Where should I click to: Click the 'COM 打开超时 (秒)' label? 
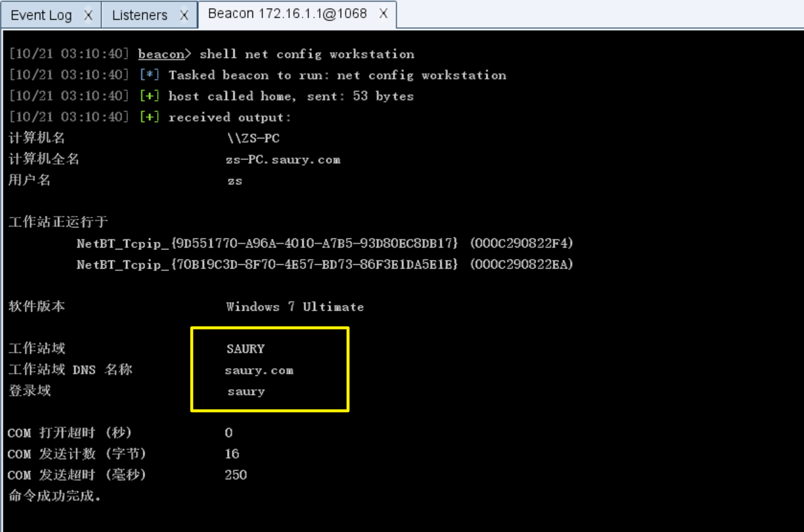(69, 433)
